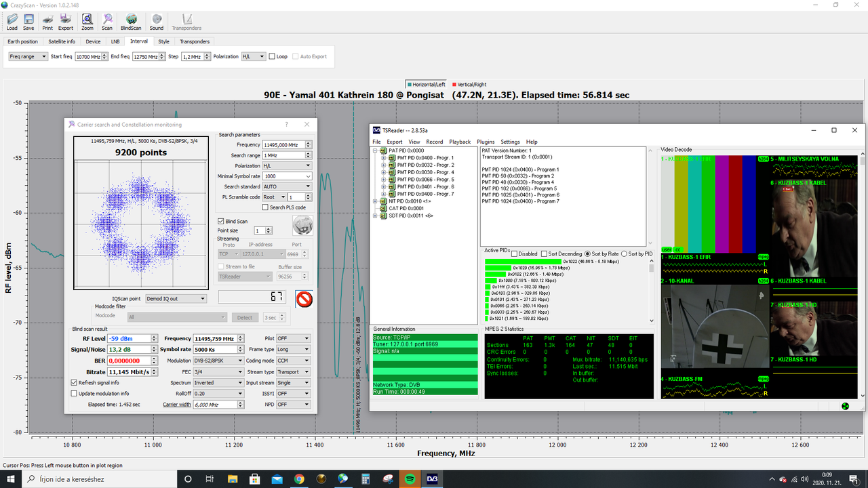Image resolution: width=868 pixels, height=488 pixels.
Task: Click the Load toolbar icon
Action: tap(12, 22)
